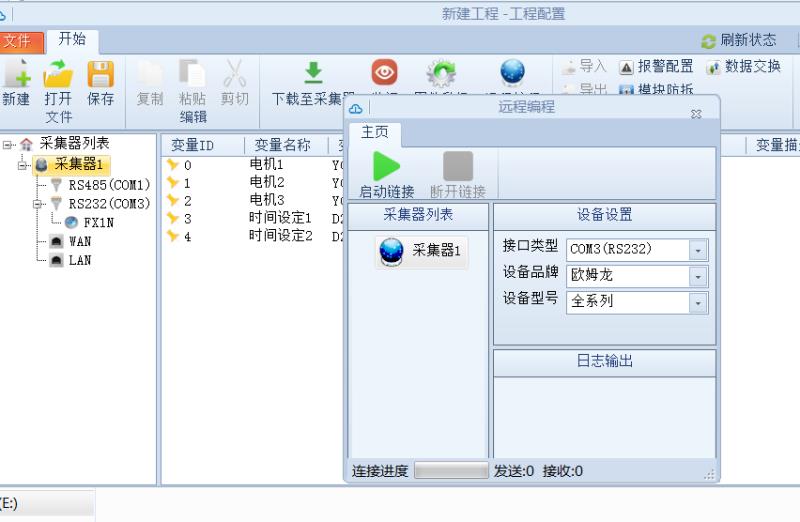
Task: Click 报警配置 alarm configuration icon
Action: (x=626, y=67)
